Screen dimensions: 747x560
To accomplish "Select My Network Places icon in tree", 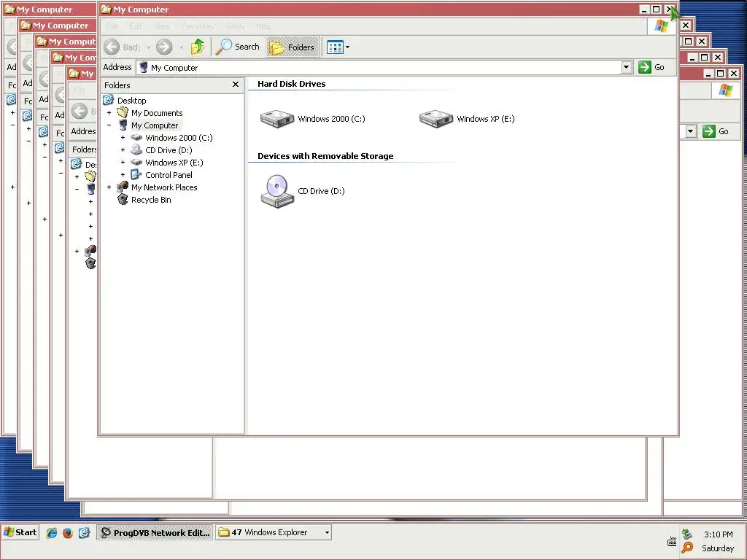I will pyautogui.click(x=123, y=187).
